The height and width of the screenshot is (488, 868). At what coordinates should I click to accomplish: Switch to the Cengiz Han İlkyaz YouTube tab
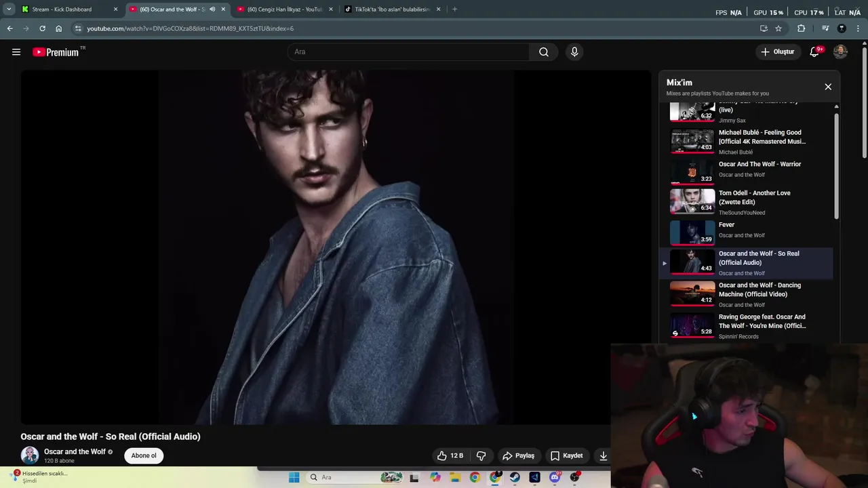click(285, 9)
